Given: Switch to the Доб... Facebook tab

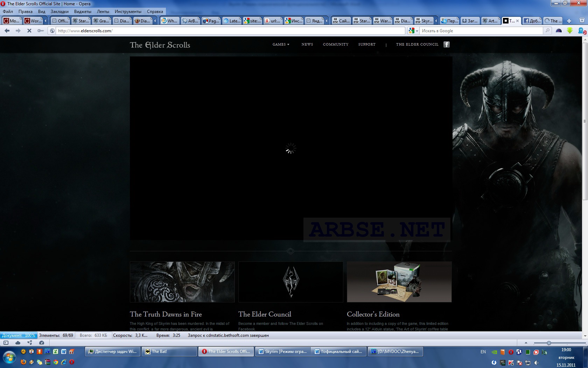Looking at the screenshot, I should click(x=532, y=21).
